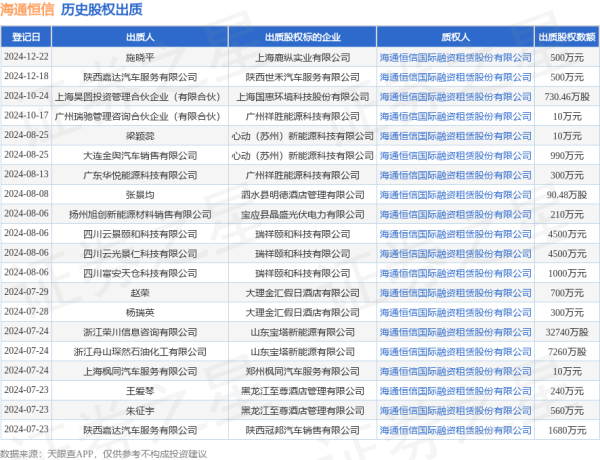Click the 出质人 column header
This screenshot has height=460, width=600.
point(140,37)
